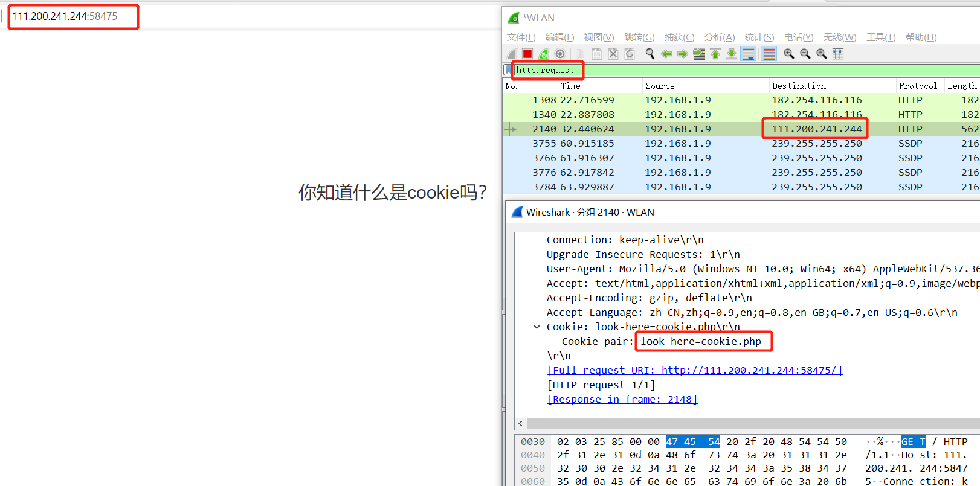Toggle packet list colorization
Screen dimensions: 980x486
pyautogui.click(x=769, y=54)
